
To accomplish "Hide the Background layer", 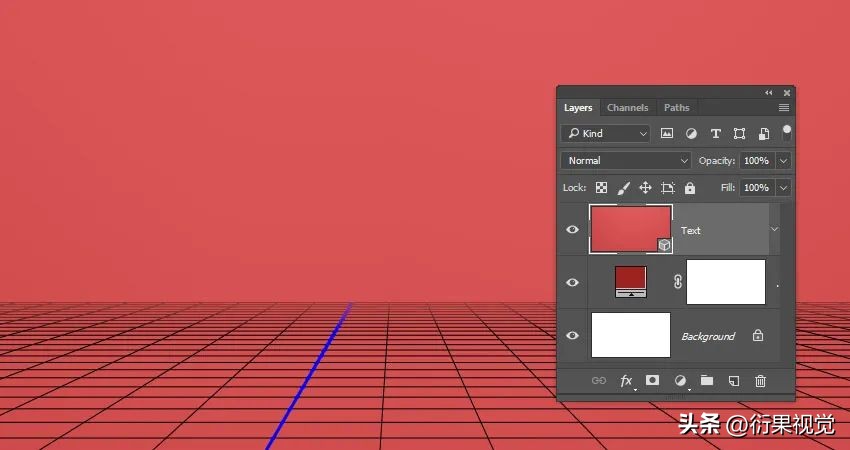I will [572, 336].
